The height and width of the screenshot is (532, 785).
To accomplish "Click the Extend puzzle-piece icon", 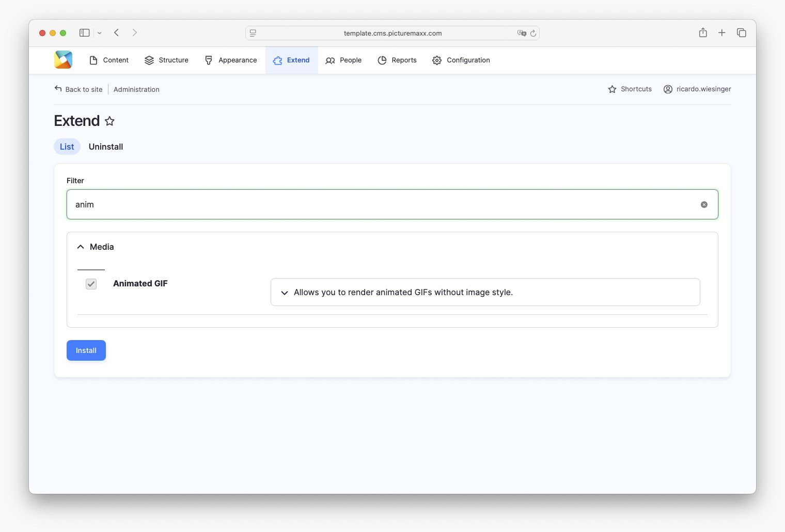I will coord(276,60).
